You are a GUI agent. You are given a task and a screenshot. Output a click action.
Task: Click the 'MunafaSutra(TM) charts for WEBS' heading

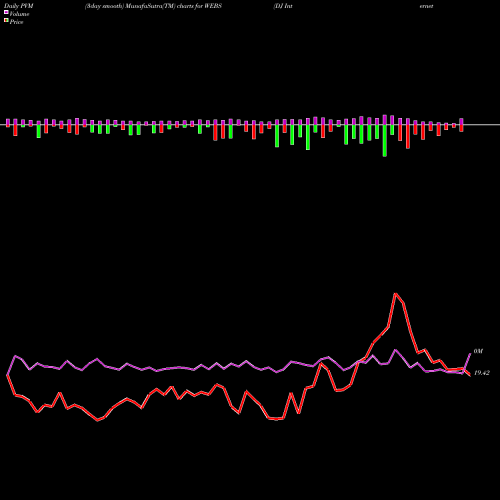pos(174,6)
